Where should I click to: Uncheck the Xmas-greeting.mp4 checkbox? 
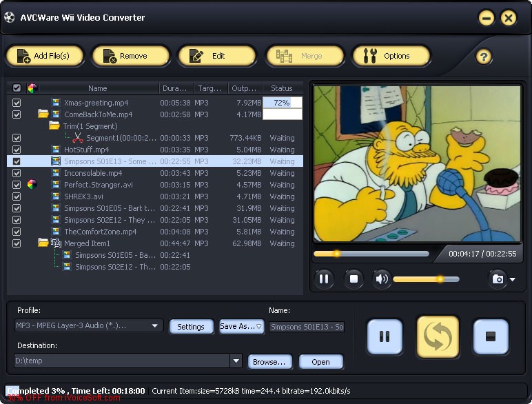17,103
